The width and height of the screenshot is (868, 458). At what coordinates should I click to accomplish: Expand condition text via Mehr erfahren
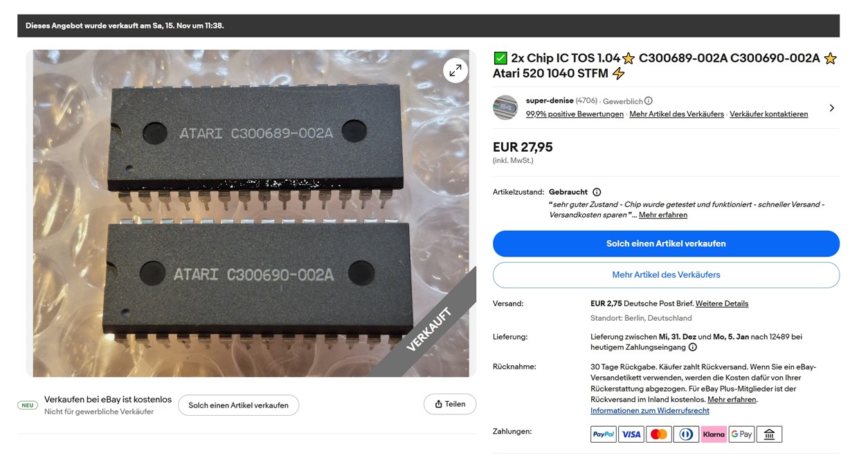point(663,215)
